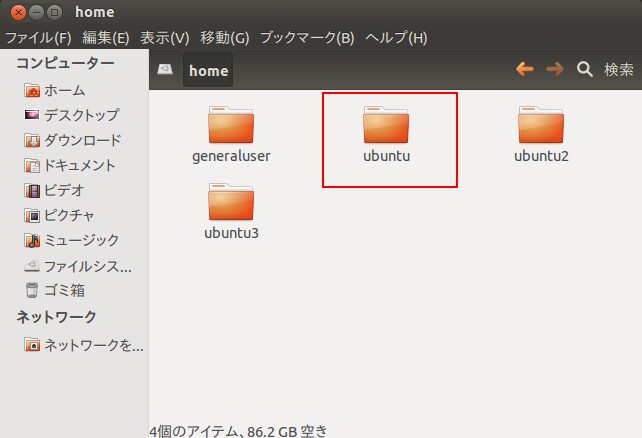
Task: Click the disk root icon in path bar
Action: pos(165,69)
